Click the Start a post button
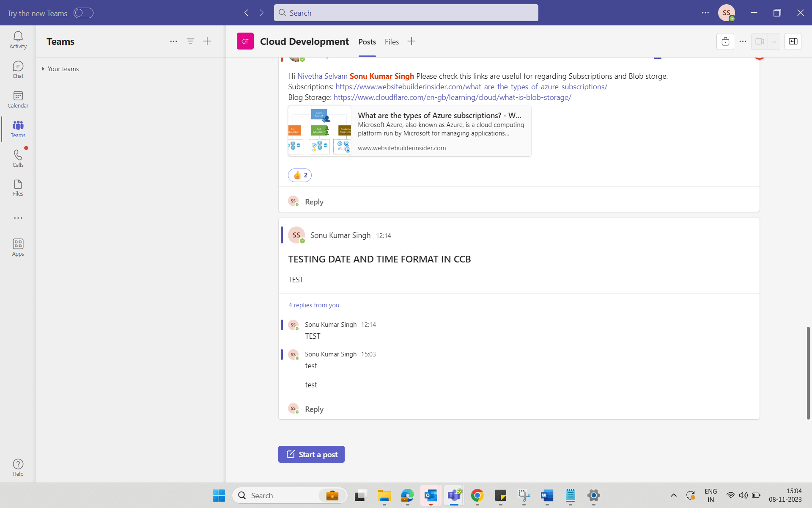The height and width of the screenshot is (508, 812). (311, 454)
